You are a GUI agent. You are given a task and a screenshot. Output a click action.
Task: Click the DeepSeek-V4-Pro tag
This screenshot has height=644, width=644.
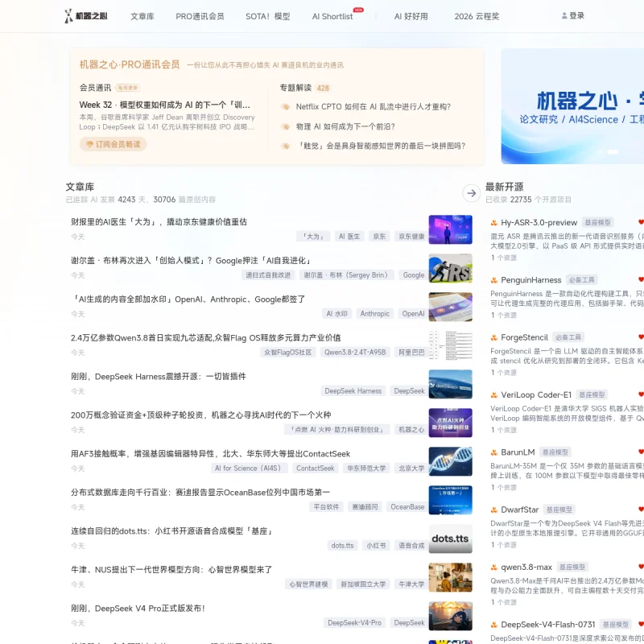[354, 622]
